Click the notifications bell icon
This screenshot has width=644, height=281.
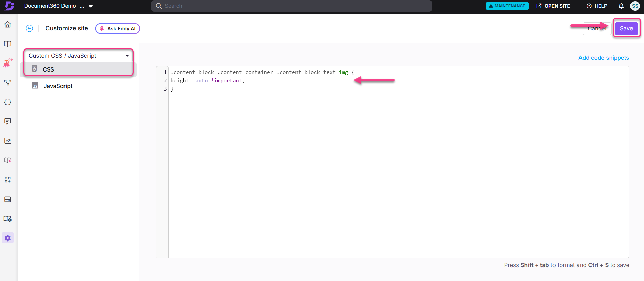pos(621,6)
